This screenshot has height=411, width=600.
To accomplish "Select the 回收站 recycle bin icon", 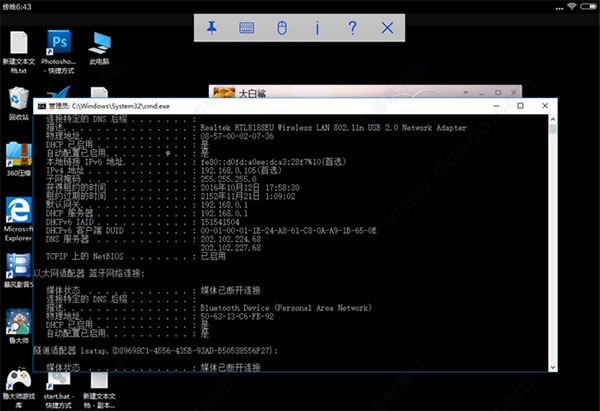I will [19, 104].
